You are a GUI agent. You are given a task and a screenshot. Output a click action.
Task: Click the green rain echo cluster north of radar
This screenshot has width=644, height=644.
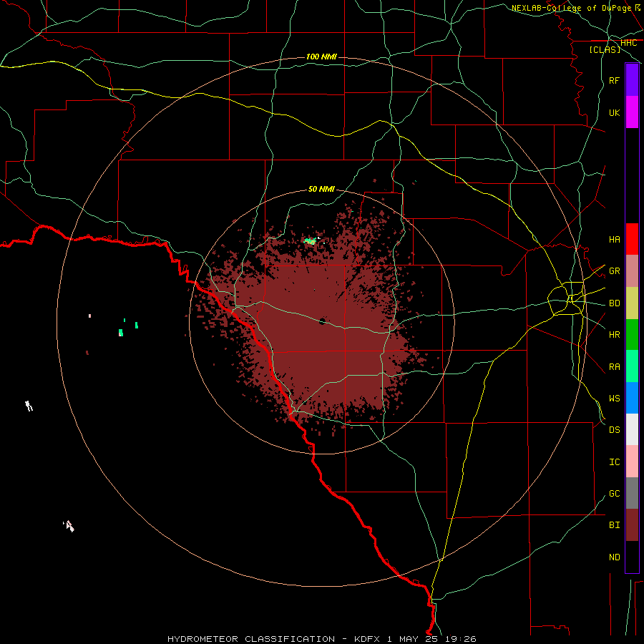[310, 241]
